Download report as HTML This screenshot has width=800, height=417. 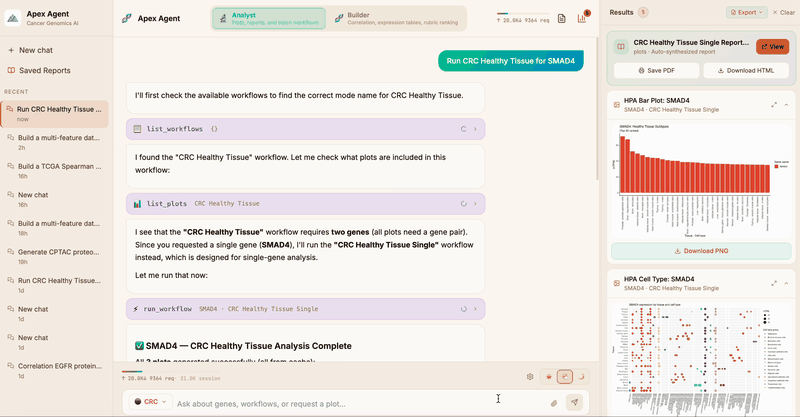[x=745, y=70]
